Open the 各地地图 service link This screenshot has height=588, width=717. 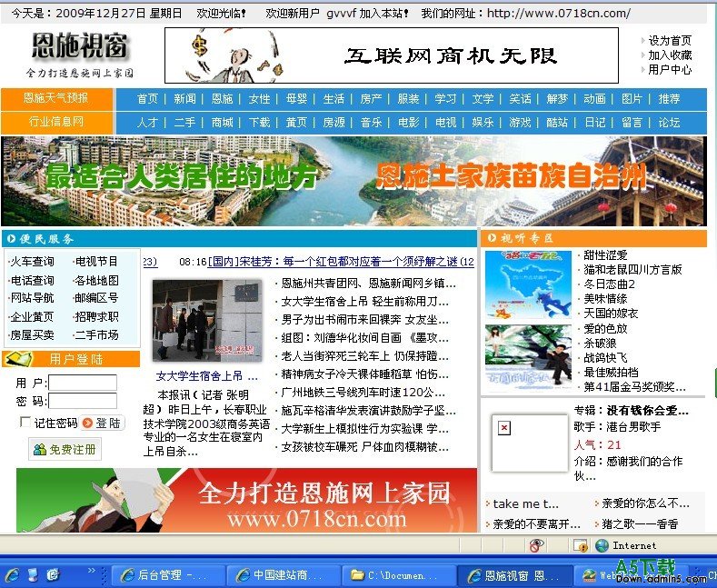point(96,280)
